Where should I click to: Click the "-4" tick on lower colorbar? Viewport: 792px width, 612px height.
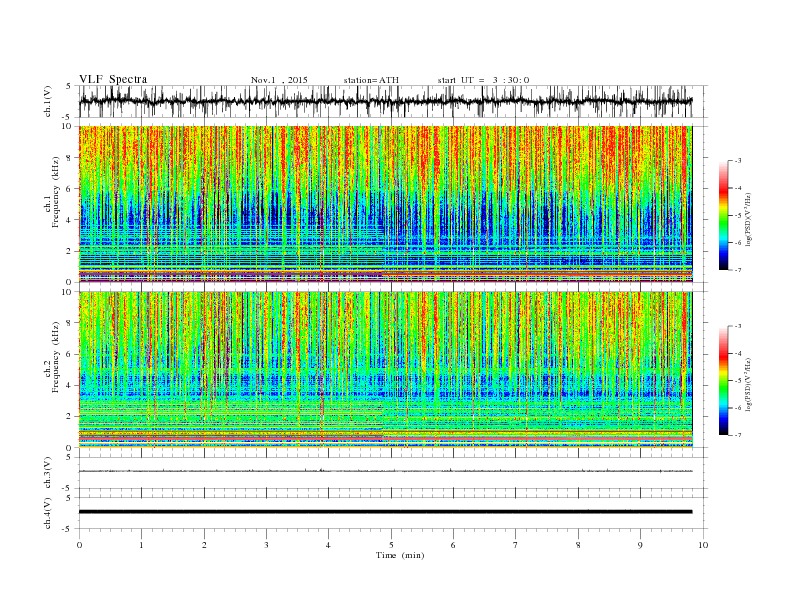click(738, 353)
